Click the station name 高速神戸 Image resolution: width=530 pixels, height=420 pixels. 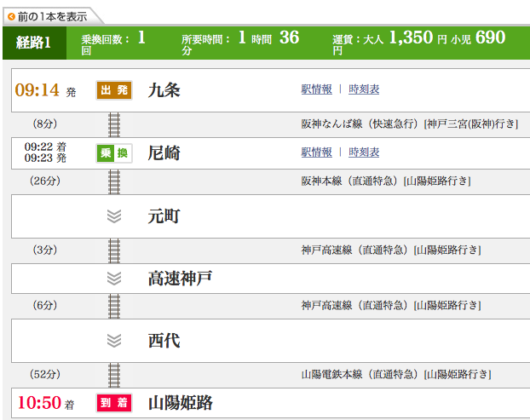(180, 279)
